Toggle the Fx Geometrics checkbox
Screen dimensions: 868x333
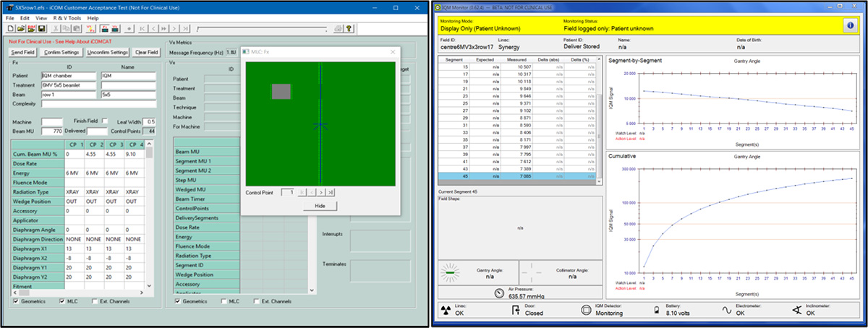[17, 300]
